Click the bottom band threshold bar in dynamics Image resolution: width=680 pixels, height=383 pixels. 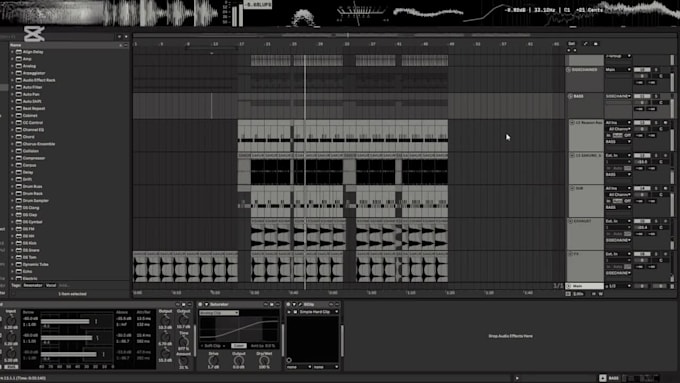point(69,354)
